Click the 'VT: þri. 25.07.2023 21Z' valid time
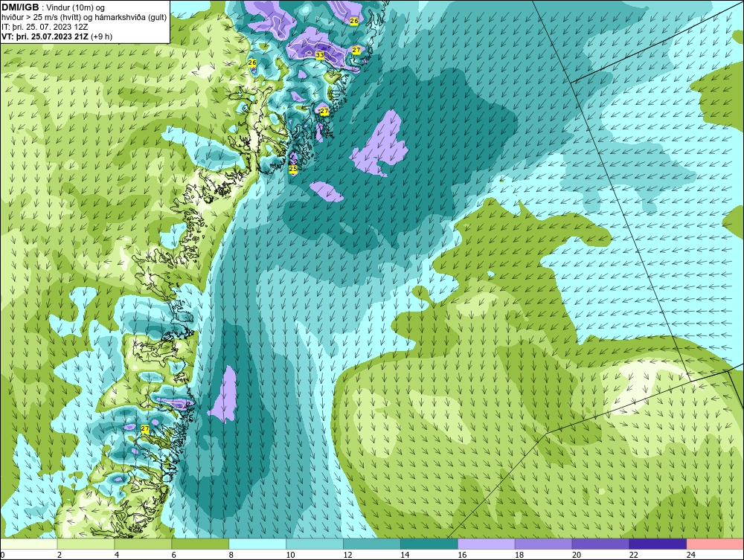The height and width of the screenshot is (560, 744). point(45,36)
